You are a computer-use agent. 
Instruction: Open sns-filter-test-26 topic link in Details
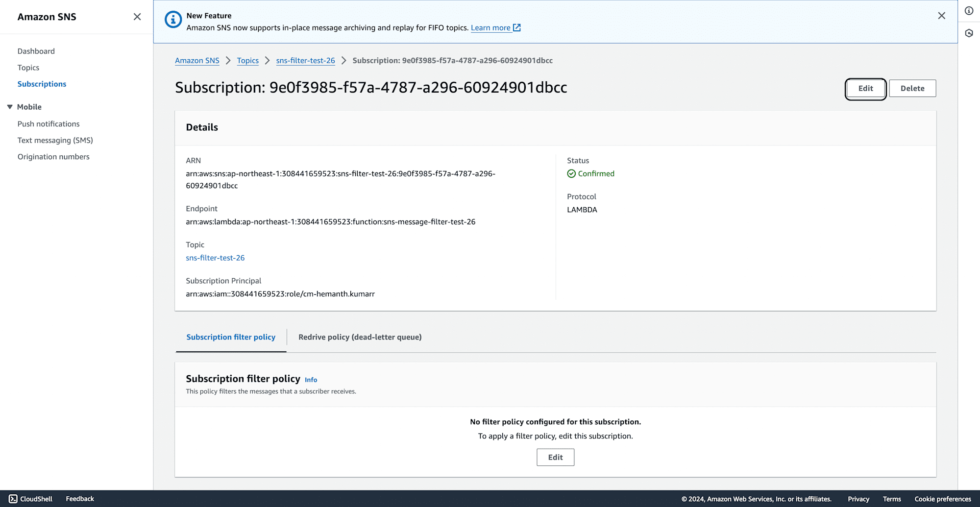tap(215, 258)
